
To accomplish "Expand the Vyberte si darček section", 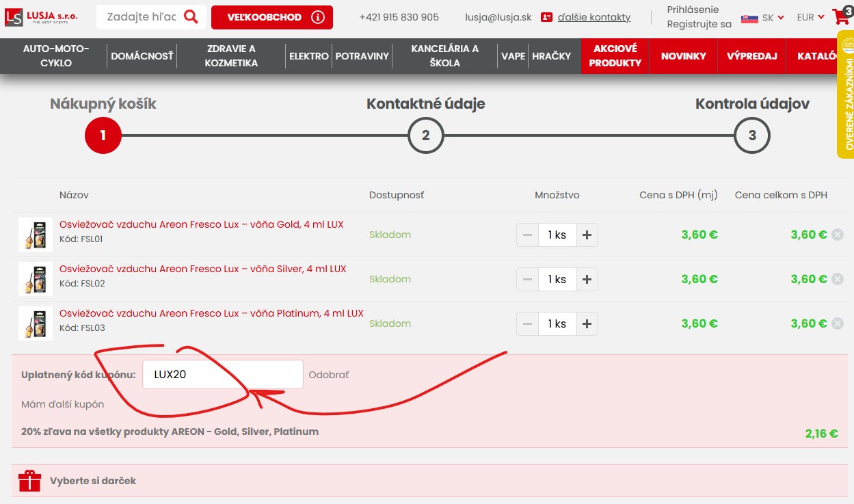I will [x=93, y=481].
